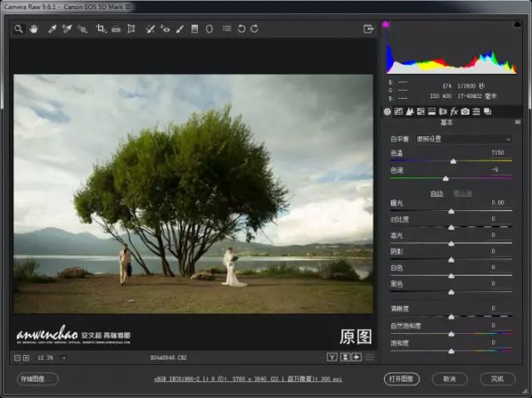
Task: Select the Spot Removal tool
Action: pos(150,29)
